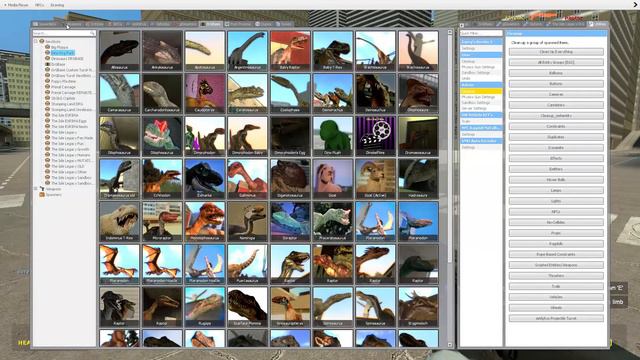Collapse the Dinosaurs tree folder

(36, 41)
